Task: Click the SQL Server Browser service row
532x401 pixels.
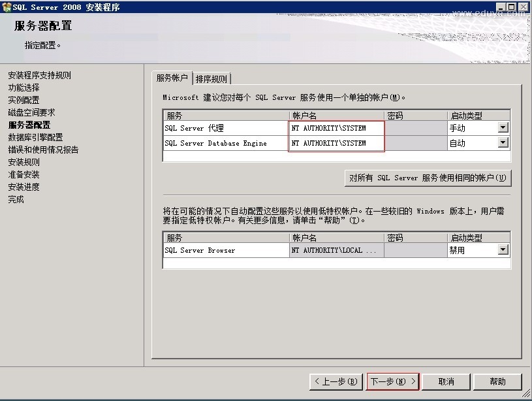Action: [x=225, y=250]
